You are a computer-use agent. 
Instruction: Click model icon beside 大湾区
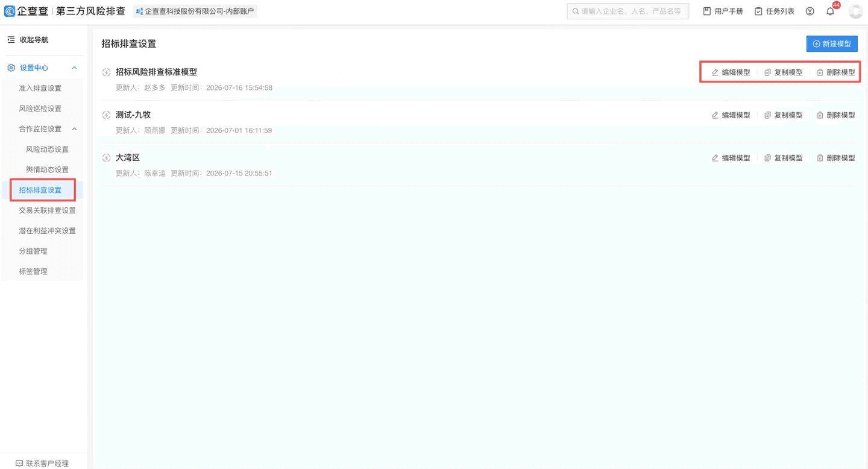(x=107, y=158)
